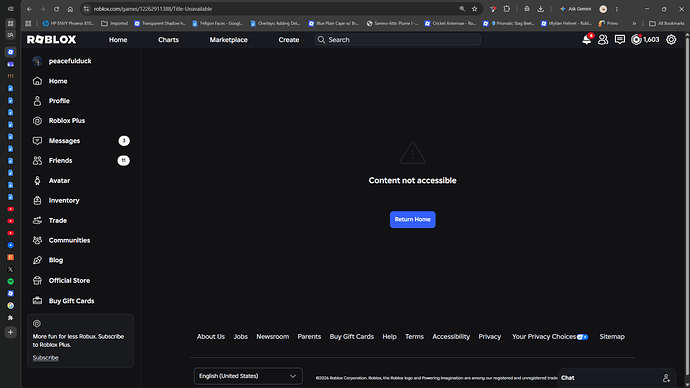Viewport: 690px width, 388px height.
Task: Go to the Roblox logo homepage
Action: (51, 40)
